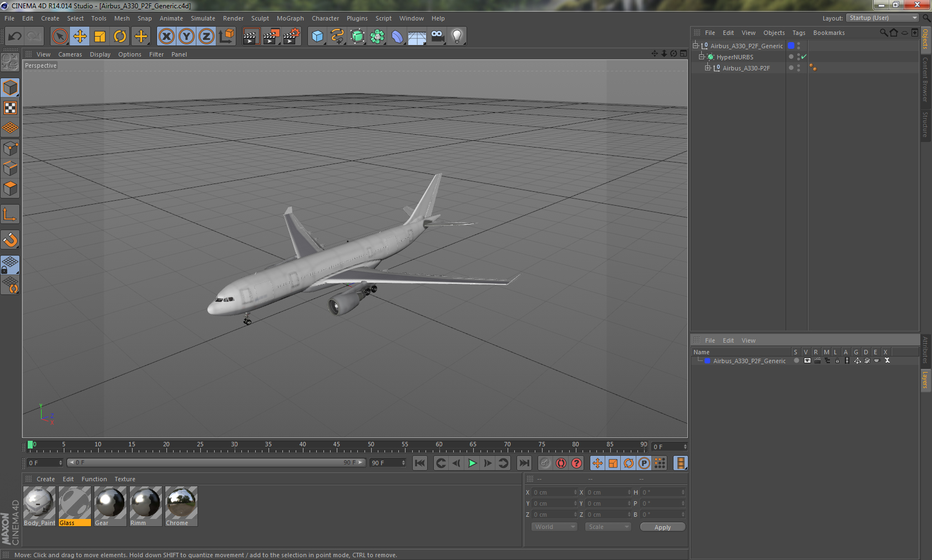The width and height of the screenshot is (932, 560).
Task: Open the Layout Startup (User) dropdown
Action: [883, 18]
